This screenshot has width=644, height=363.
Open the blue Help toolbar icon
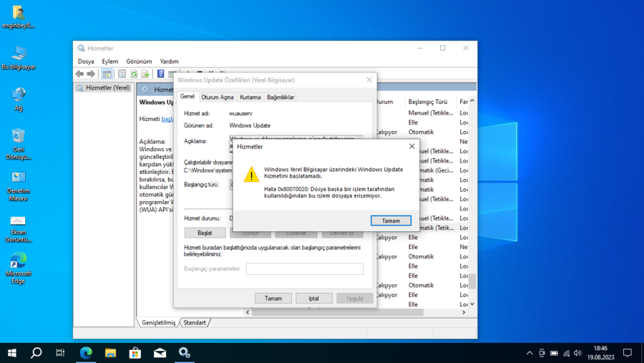tap(160, 74)
